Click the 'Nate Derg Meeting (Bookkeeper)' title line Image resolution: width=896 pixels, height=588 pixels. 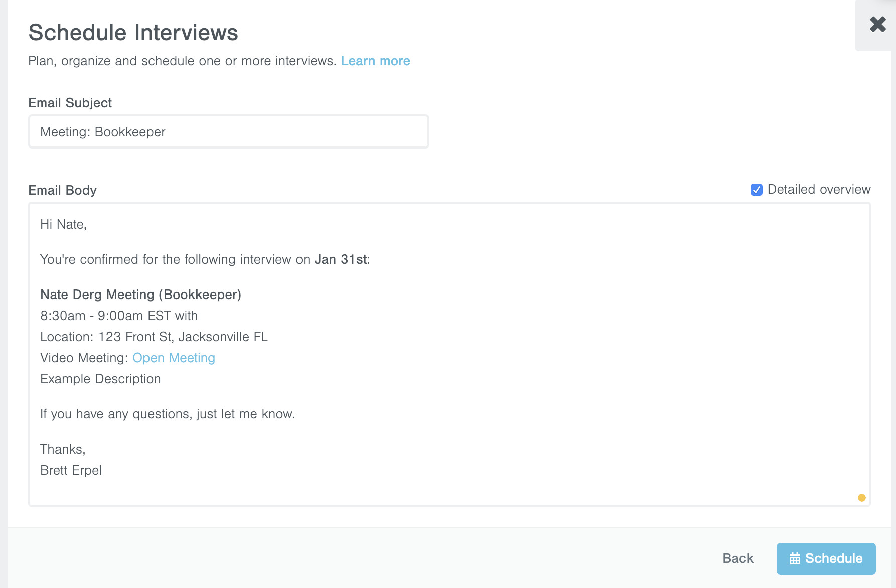pos(140,295)
